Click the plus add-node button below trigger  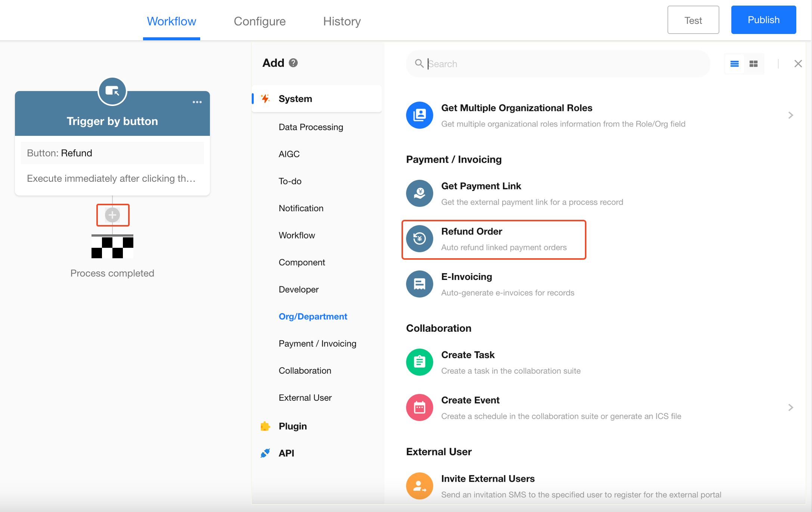pyautogui.click(x=112, y=215)
